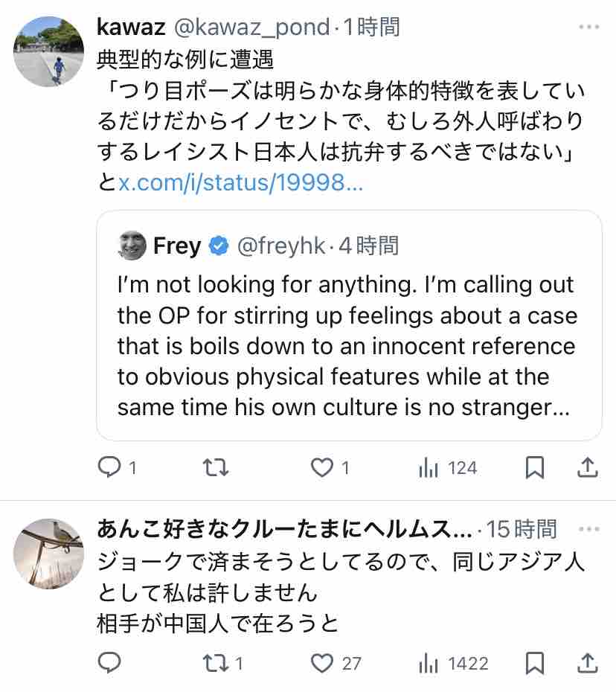Share the kawaz tweet
The image size is (616, 692).
[587, 468]
